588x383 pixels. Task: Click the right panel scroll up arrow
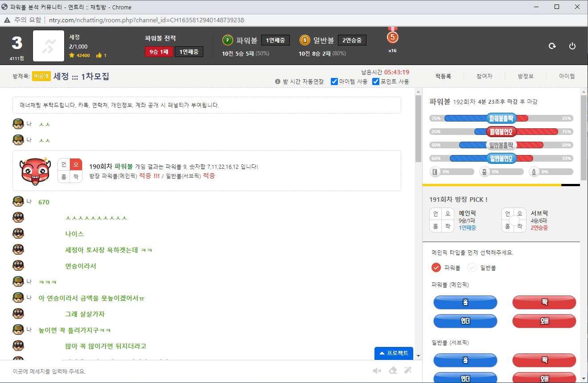coord(584,91)
